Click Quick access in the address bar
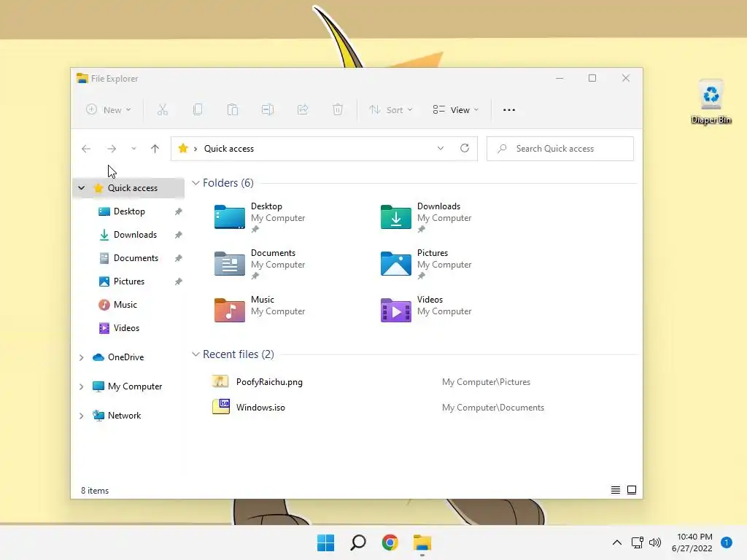The image size is (747, 560). pos(228,149)
